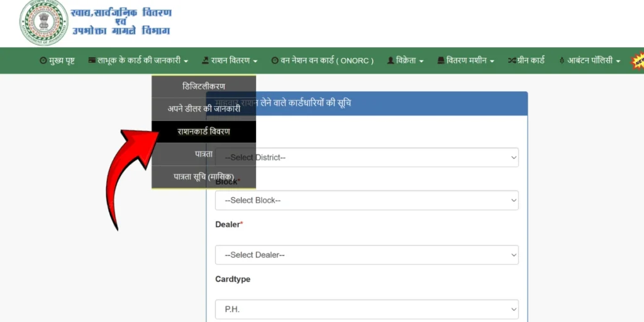The width and height of the screenshot is (644, 322).
Task: Click the home icon beside मुख्य पृष्ठ
Action: [43, 61]
